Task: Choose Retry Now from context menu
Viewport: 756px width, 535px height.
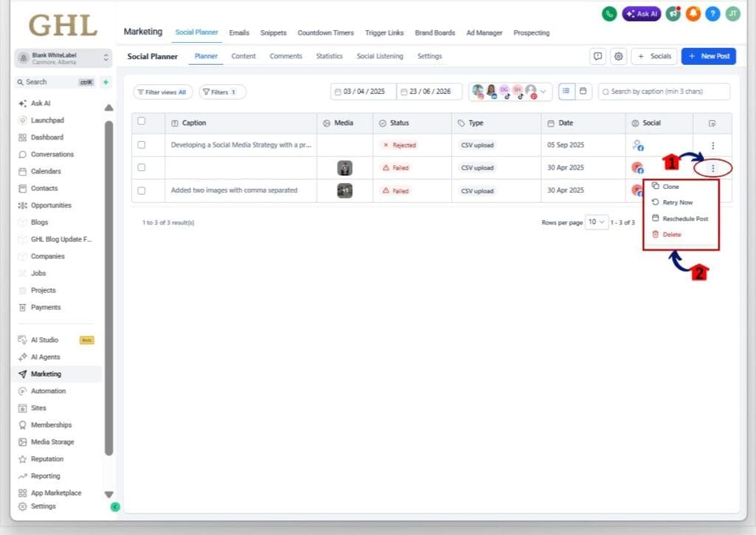Action: click(x=678, y=202)
